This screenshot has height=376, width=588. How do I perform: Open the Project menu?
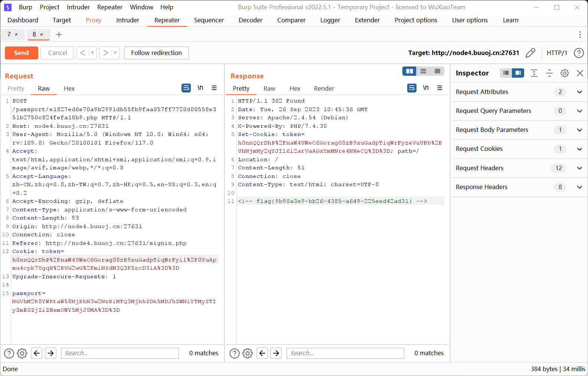pyautogui.click(x=49, y=7)
